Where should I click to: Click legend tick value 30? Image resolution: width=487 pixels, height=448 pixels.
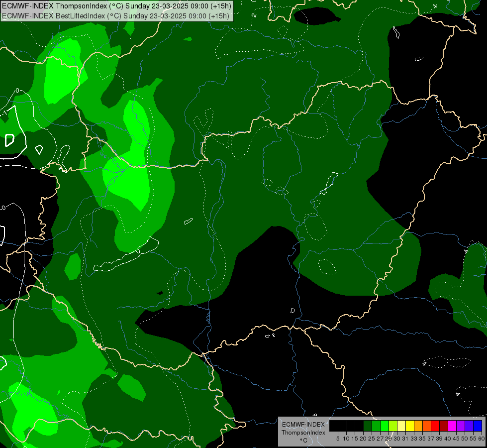[397, 439]
